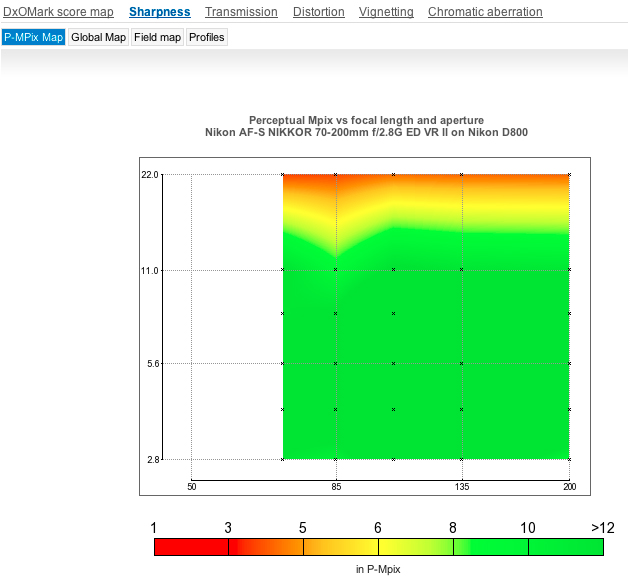Select the P-MPix Map button
The height and width of the screenshot is (578, 628).
pyautogui.click(x=33, y=37)
